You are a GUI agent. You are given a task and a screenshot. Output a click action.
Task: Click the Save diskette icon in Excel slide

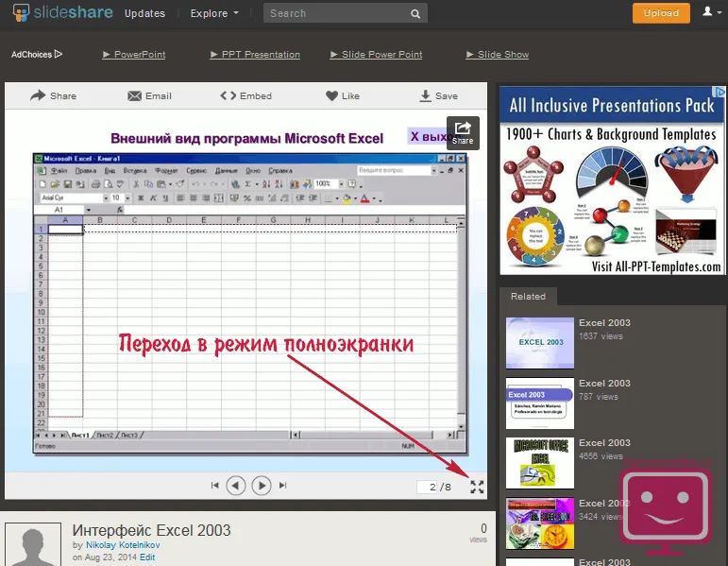(x=68, y=184)
